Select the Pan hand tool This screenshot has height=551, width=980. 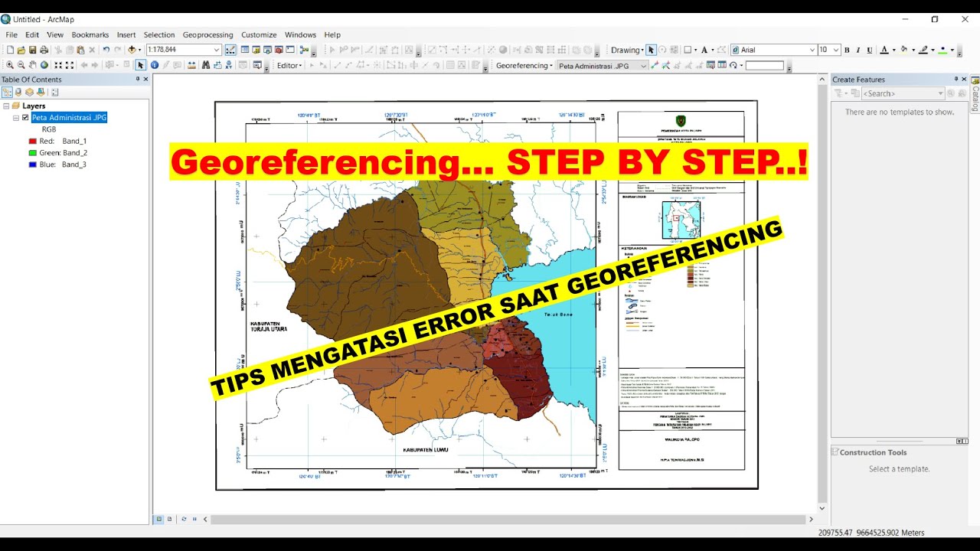point(33,65)
